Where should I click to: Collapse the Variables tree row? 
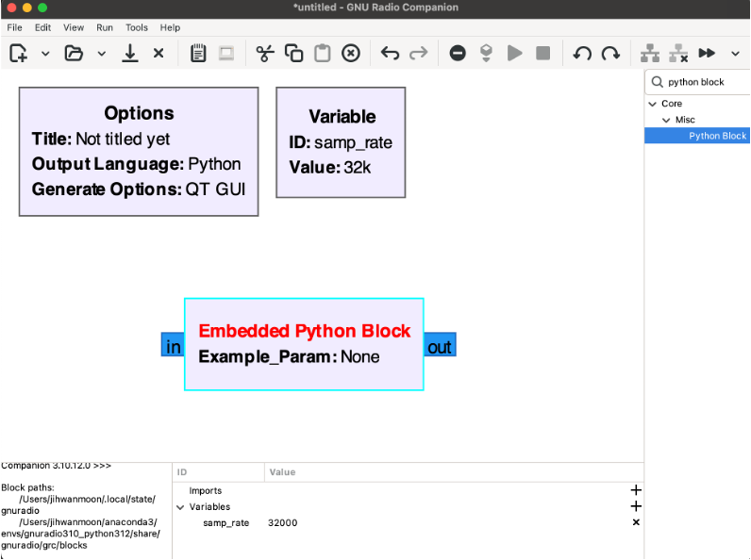pos(180,507)
